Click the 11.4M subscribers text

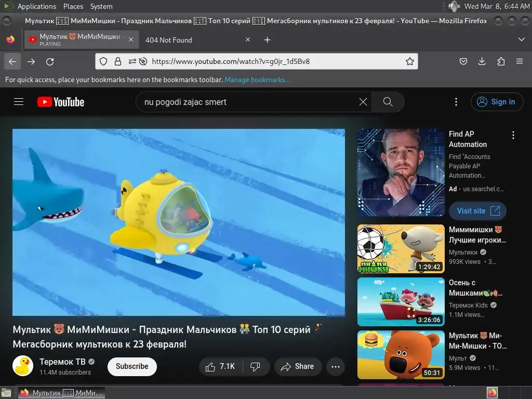pyautogui.click(x=65, y=372)
